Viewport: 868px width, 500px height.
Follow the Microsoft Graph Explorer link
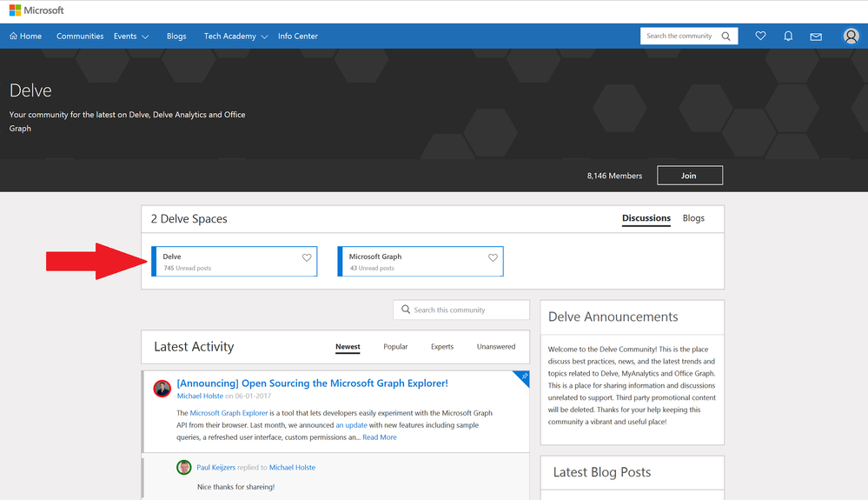(x=229, y=413)
